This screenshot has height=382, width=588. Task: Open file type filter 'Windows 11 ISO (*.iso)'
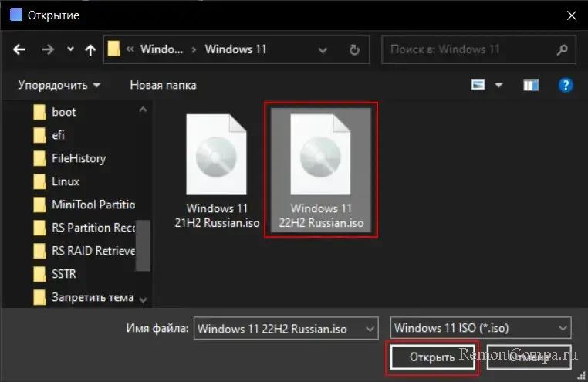[x=481, y=328]
